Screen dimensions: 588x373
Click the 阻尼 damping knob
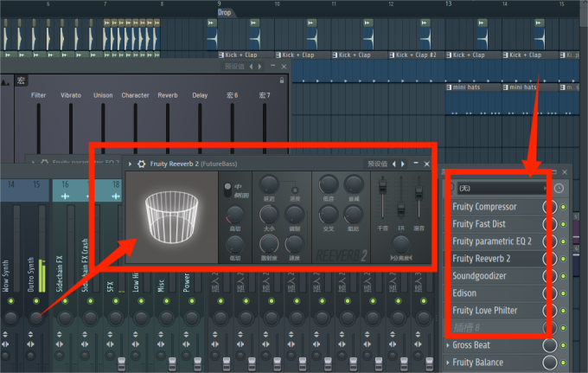[354, 215]
